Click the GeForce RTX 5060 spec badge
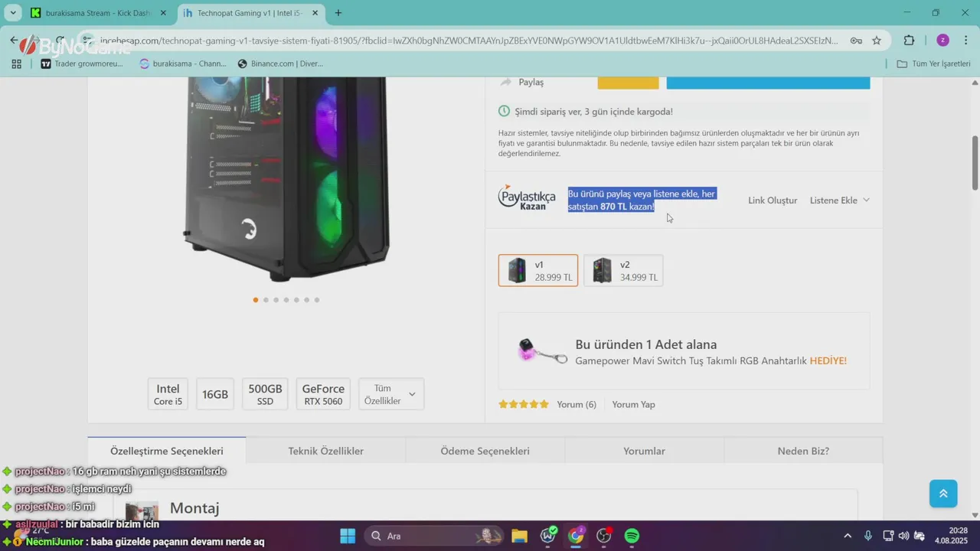 click(x=323, y=394)
